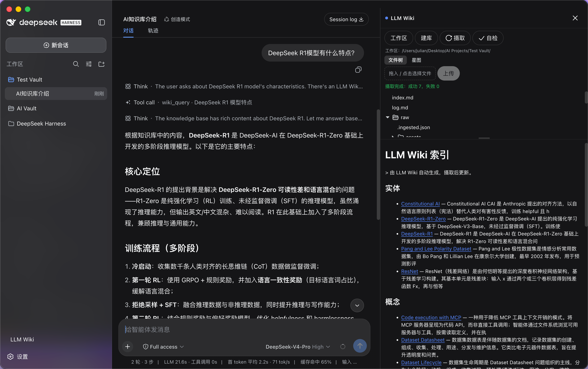Open log.md in the file tree
Screen dimensions: 588x369
400,108
